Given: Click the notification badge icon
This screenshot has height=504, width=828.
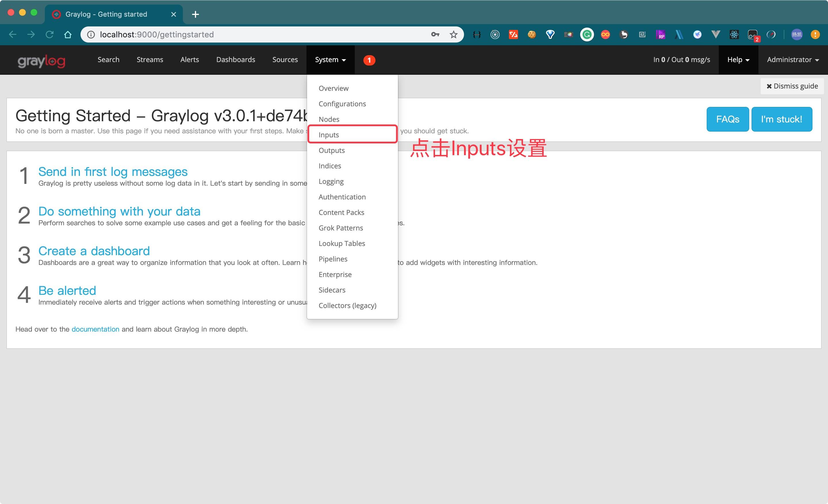Looking at the screenshot, I should [x=369, y=59].
